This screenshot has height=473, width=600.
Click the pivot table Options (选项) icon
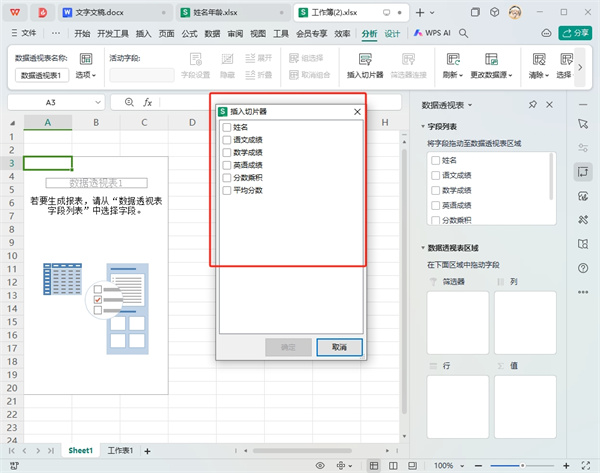click(x=86, y=59)
